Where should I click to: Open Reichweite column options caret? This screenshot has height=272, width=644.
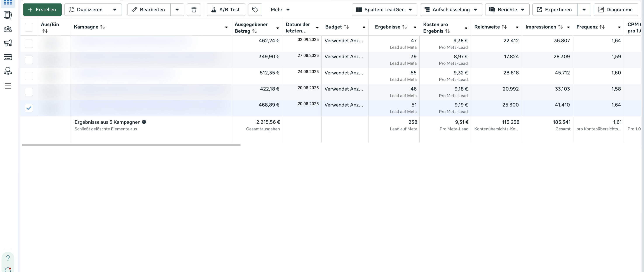[x=517, y=28]
